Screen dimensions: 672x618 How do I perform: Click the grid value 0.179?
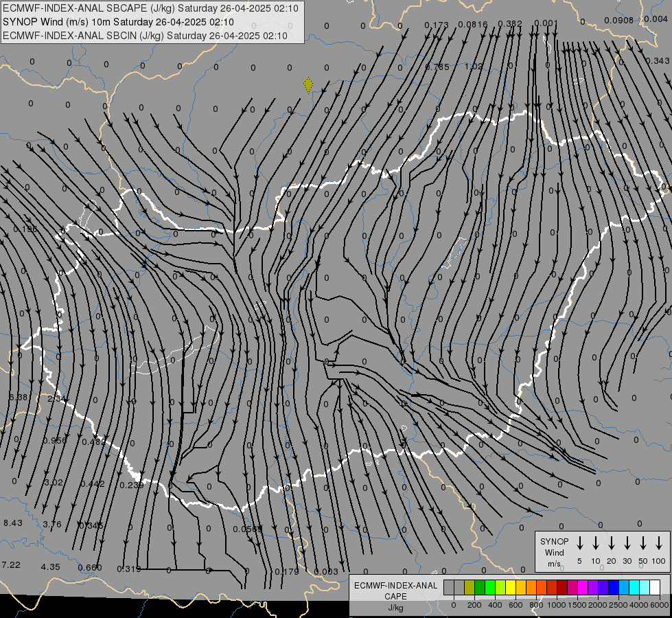287,572
